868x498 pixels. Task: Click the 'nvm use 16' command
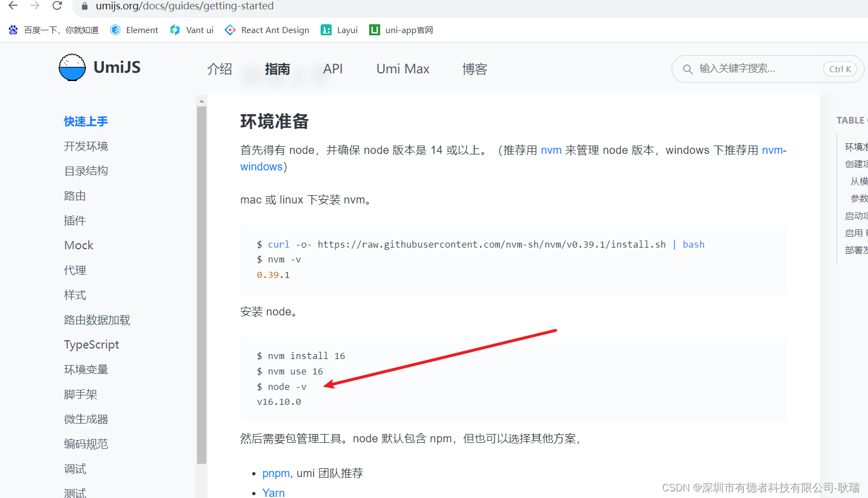pyautogui.click(x=290, y=372)
